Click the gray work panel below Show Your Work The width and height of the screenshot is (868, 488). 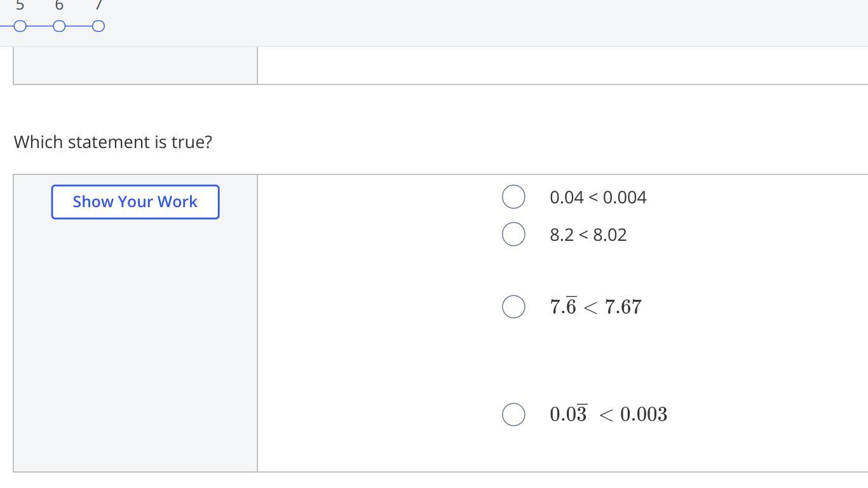click(x=135, y=343)
